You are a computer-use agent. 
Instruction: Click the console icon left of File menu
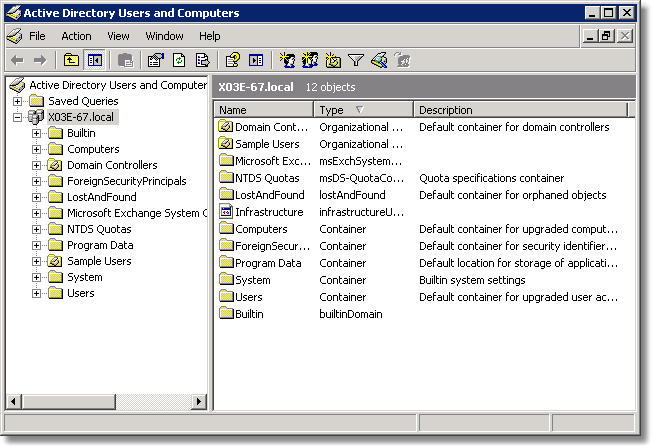pyautogui.click(x=15, y=36)
